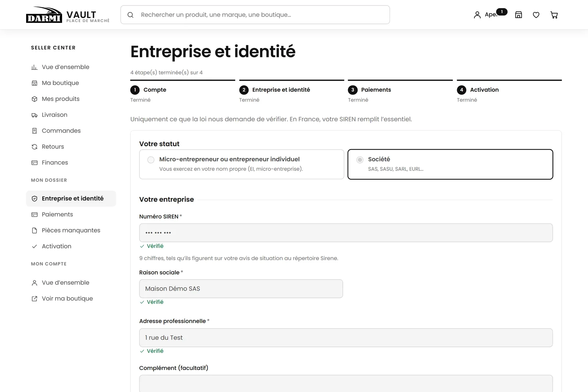Click the Numéro SIREN field
This screenshot has width=588, height=392.
[346, 233]
